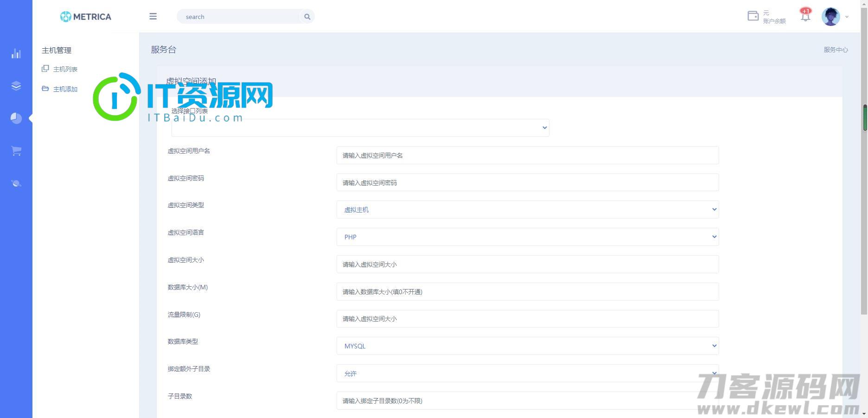Click the user avatar picture
This screenshot has height=418, width=868.
831,17
